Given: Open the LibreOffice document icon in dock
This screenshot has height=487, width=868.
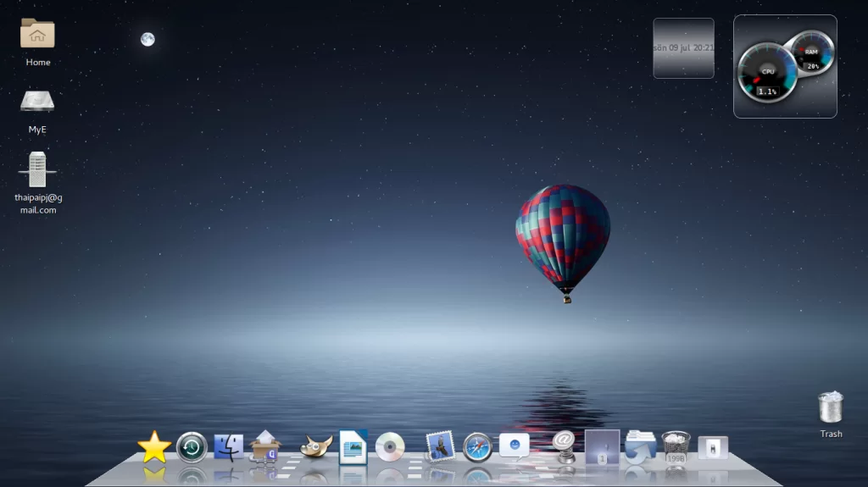Looking at the screenshot, I should 353,446.
